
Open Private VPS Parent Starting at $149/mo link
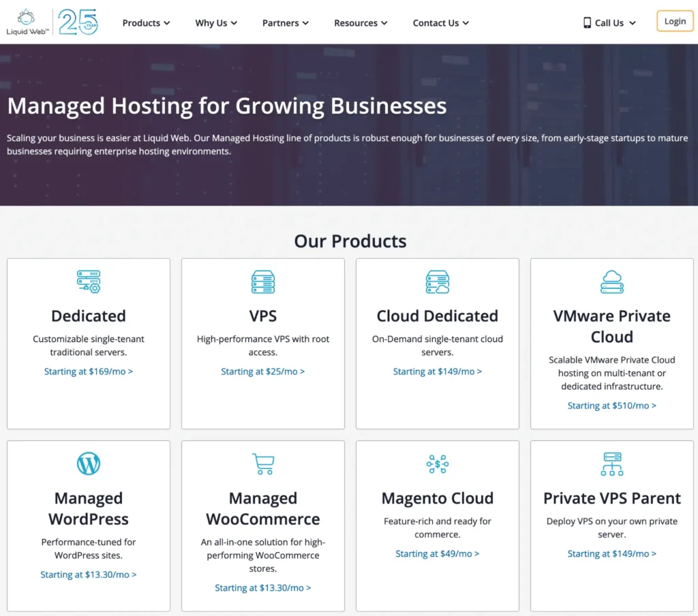click(x=612, y=554)
